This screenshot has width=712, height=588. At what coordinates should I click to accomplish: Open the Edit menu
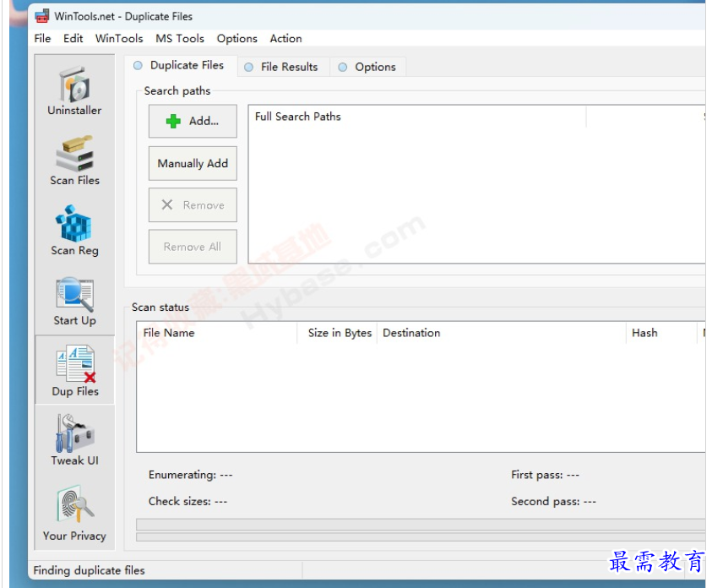point(73,39)
